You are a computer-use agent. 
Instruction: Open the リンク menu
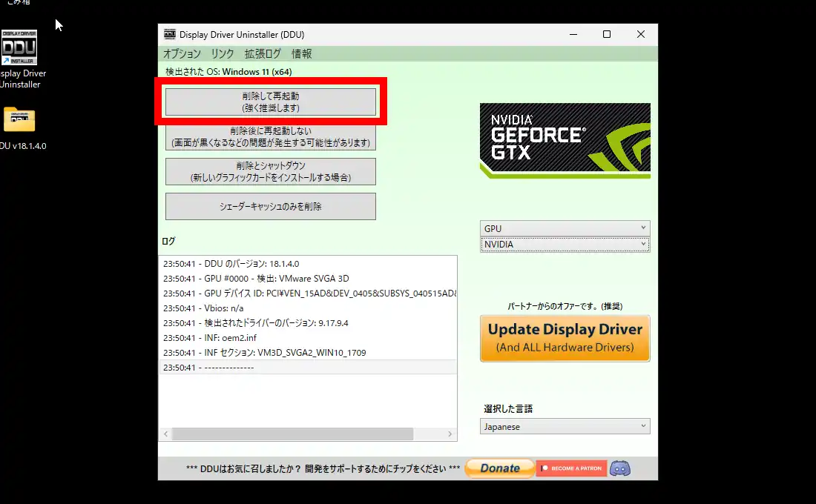click(x=222, y=53)
